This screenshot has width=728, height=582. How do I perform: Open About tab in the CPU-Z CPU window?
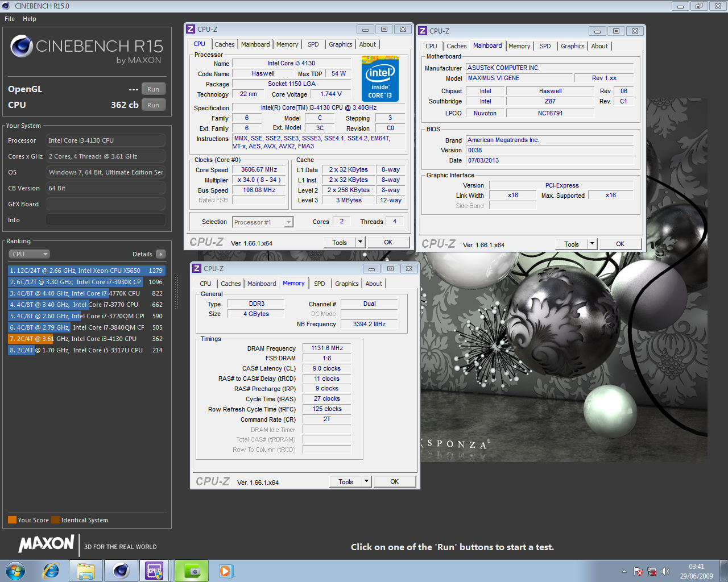point(367,44)
